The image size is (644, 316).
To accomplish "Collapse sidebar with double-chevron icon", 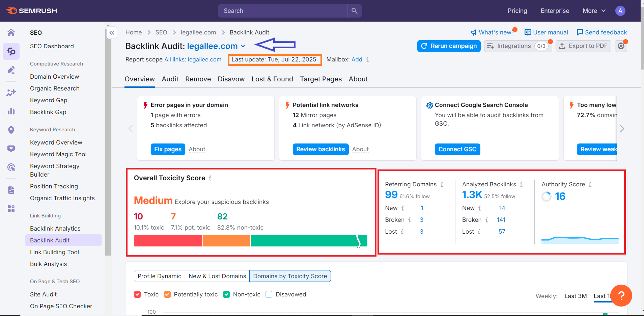I will pyautogui.click(x=112, y=33).
